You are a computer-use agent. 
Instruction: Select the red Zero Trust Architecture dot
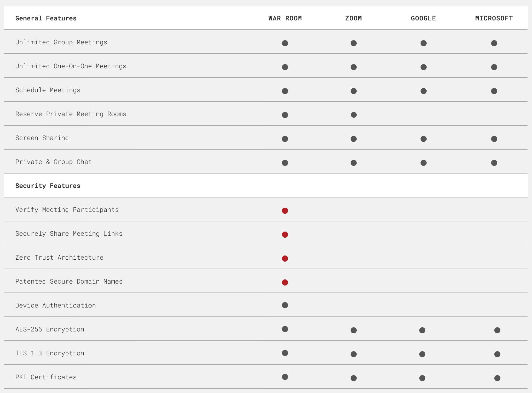(285, 258)
